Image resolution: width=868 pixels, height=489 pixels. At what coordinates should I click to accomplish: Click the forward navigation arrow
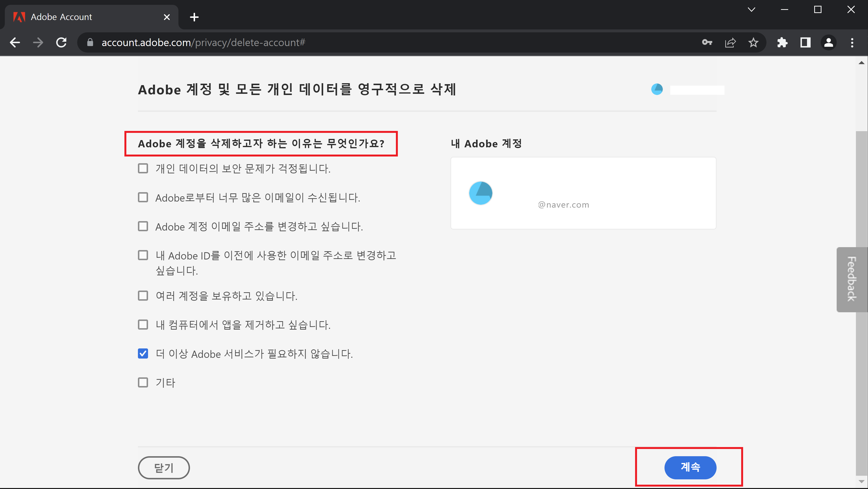click(x=38, y=42)
